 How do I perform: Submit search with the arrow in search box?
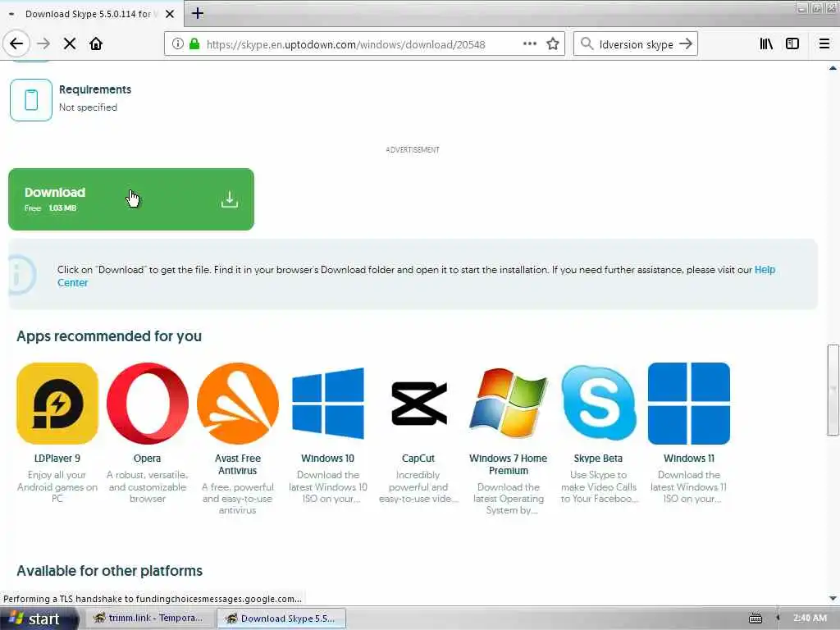pos(686,44)
